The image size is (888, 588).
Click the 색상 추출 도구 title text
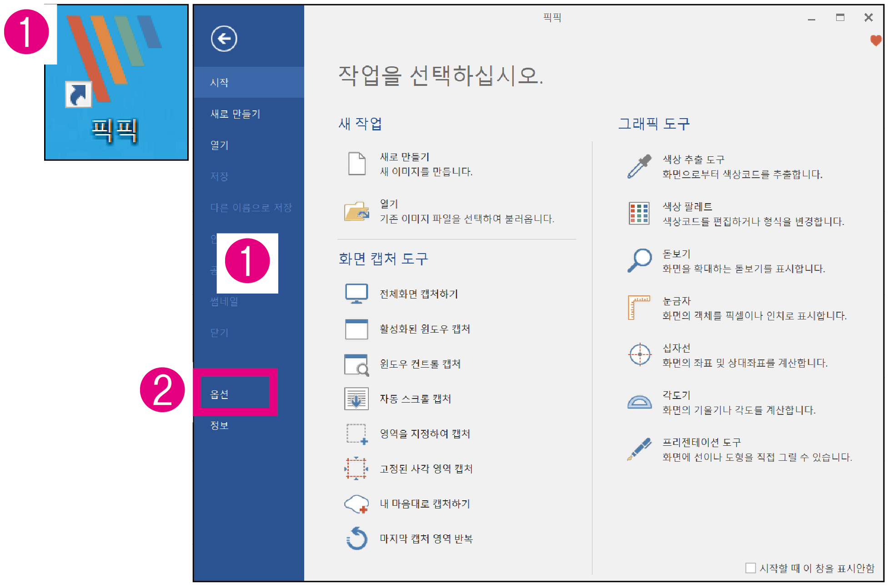693,159
